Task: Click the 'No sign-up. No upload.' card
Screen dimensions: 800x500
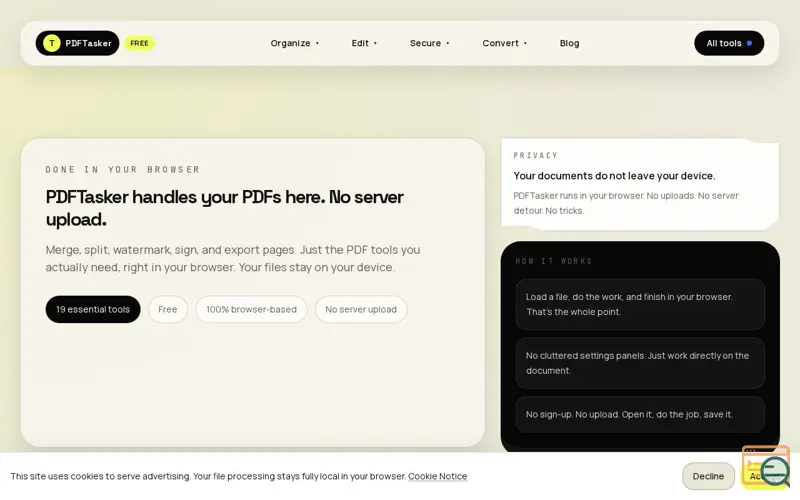Action: coord(640,415)
